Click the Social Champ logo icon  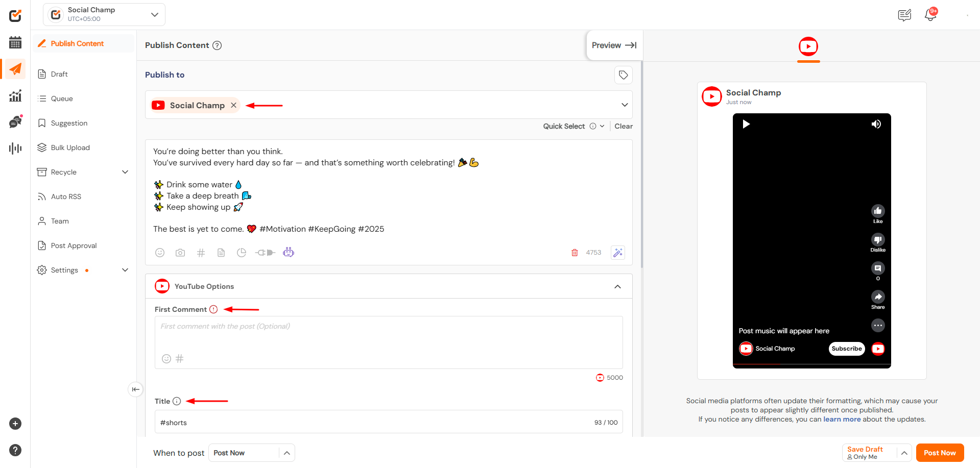[15, 16]
